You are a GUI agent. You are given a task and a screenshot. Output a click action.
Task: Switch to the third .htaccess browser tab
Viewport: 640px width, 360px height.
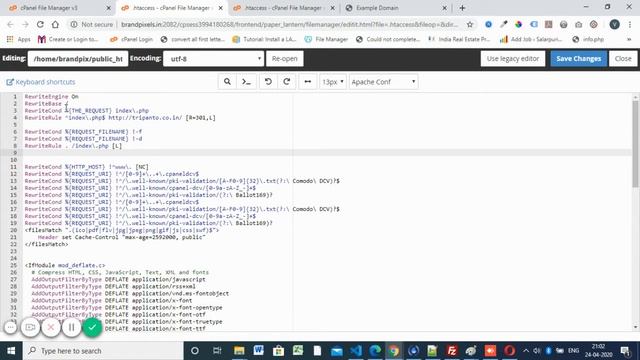coord(283,8)
